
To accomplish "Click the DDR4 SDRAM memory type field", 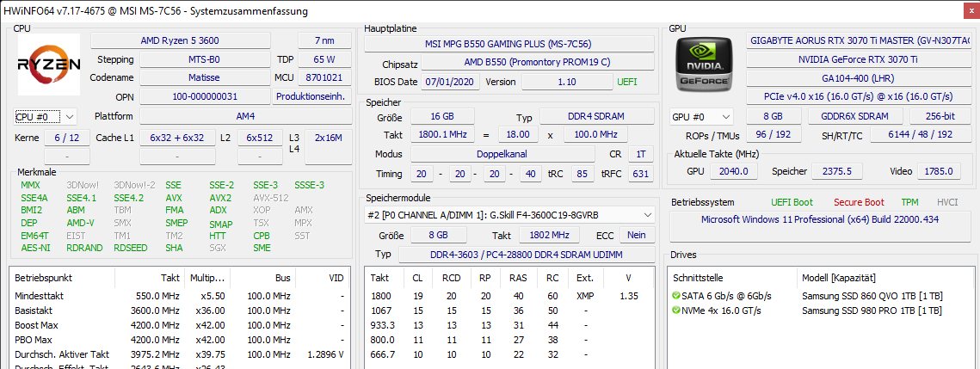I will click(x=595, y=117).
